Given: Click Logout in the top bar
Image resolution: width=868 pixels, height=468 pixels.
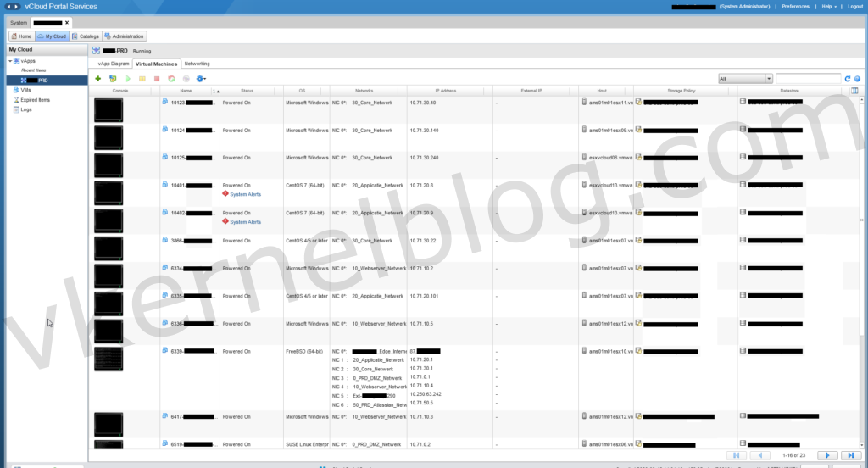Looking at the screenshot, I should pos(854,7).
